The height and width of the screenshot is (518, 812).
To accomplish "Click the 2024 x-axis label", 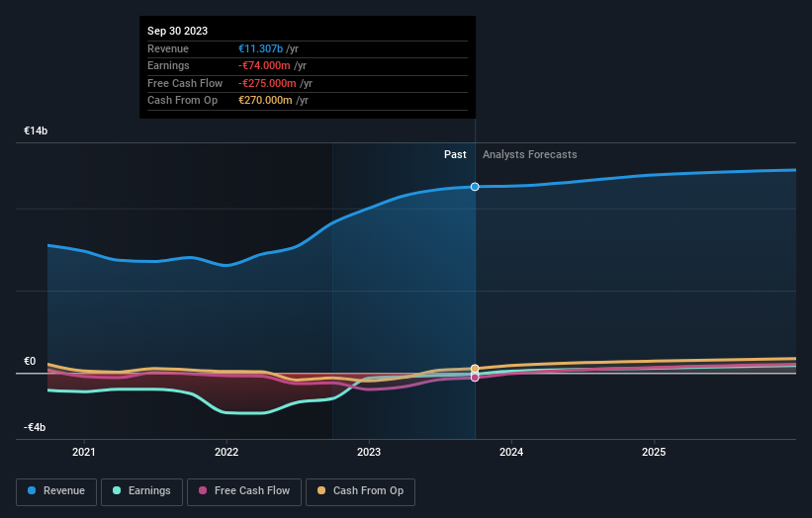I will 511,452.
